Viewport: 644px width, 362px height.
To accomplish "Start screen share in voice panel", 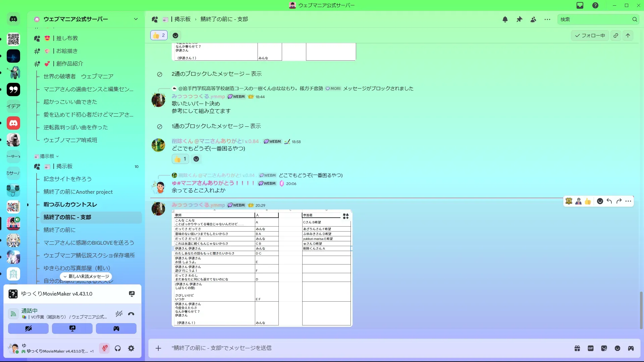I will [72, 328].
